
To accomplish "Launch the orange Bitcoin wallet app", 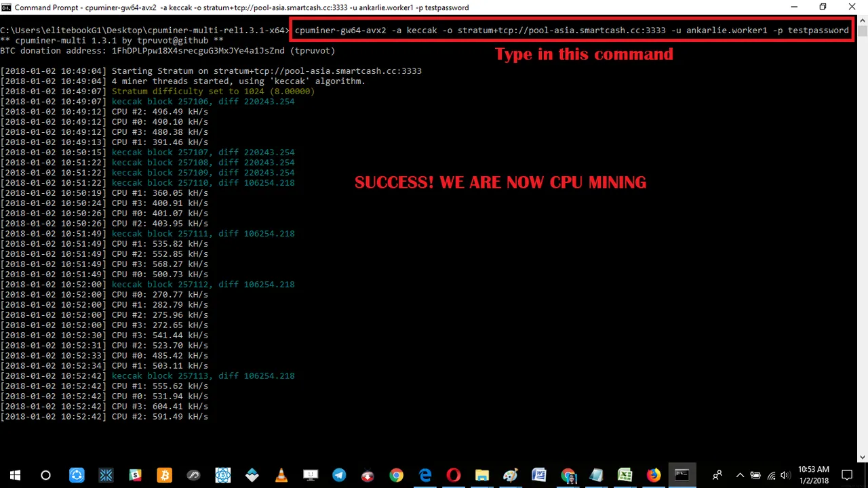I will 164,475.
